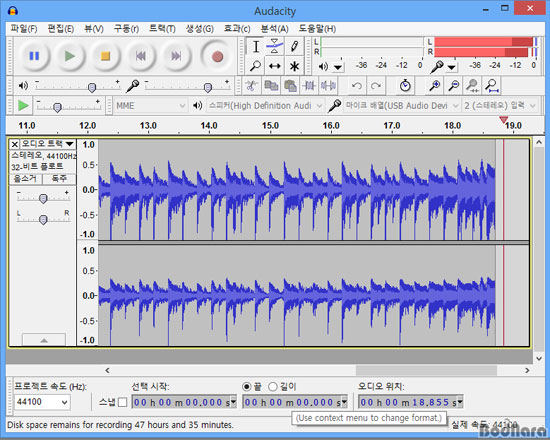Open the stereo input channels dropdown

(x=500, y=106)
